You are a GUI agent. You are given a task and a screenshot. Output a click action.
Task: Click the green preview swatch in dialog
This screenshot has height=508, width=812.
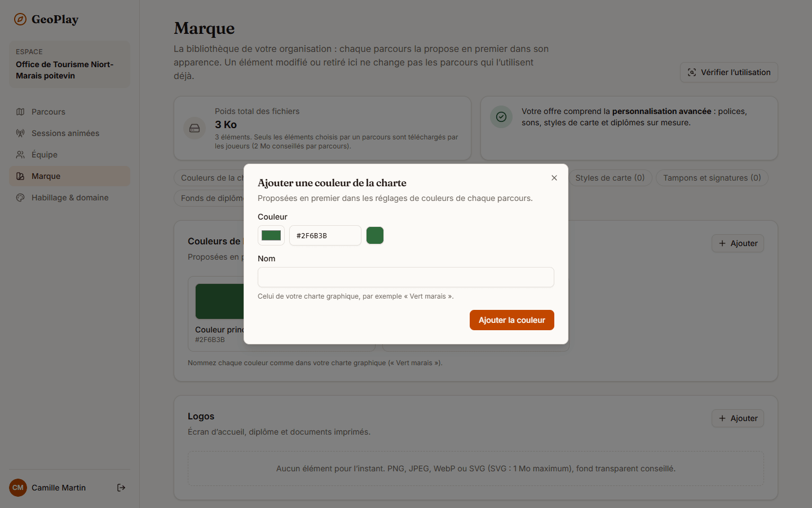[x=375, y=235]
